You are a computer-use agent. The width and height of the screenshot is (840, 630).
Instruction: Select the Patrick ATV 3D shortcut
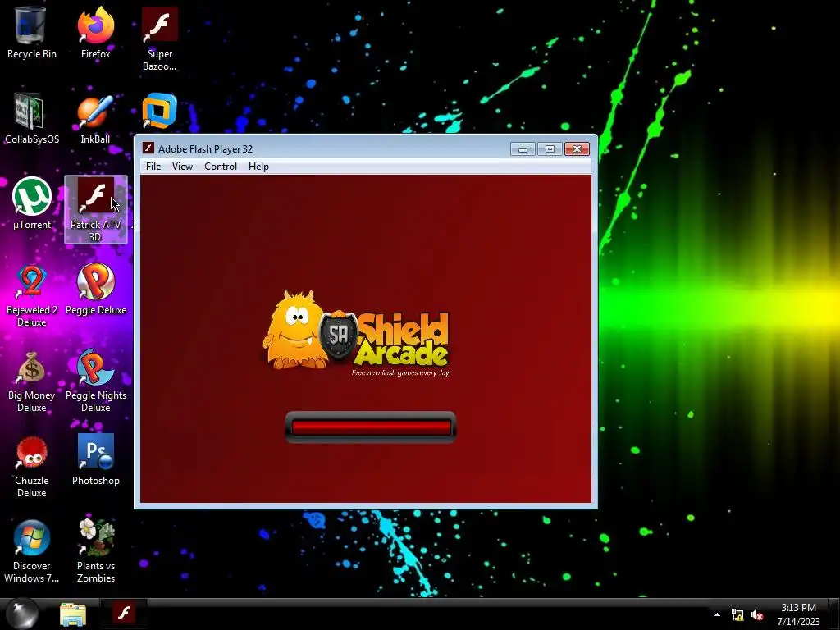(95, 209)
